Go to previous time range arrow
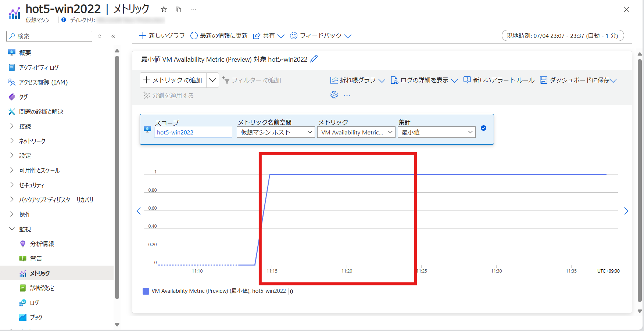 139,211
